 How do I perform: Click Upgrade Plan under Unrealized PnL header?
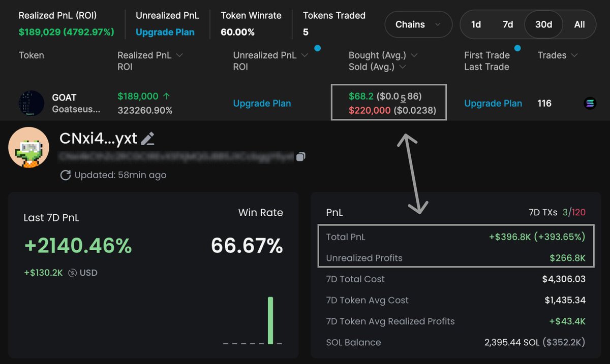166,31
